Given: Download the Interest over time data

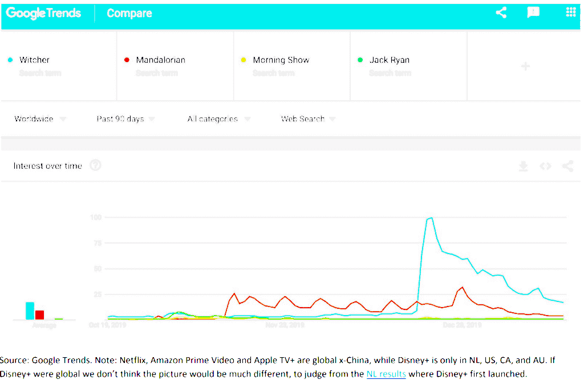Looking at the screenshot, I should [523, 166].
